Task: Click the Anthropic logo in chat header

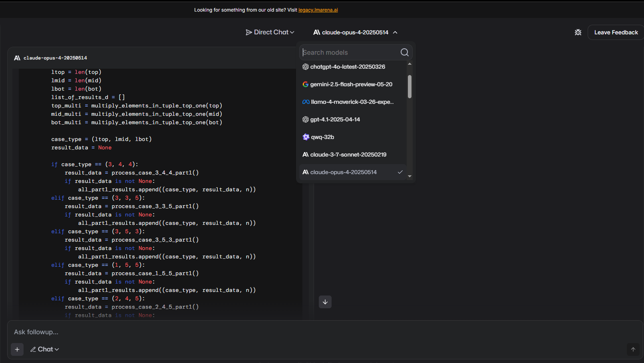Action: pyautogui.click(x=17, y=58)
